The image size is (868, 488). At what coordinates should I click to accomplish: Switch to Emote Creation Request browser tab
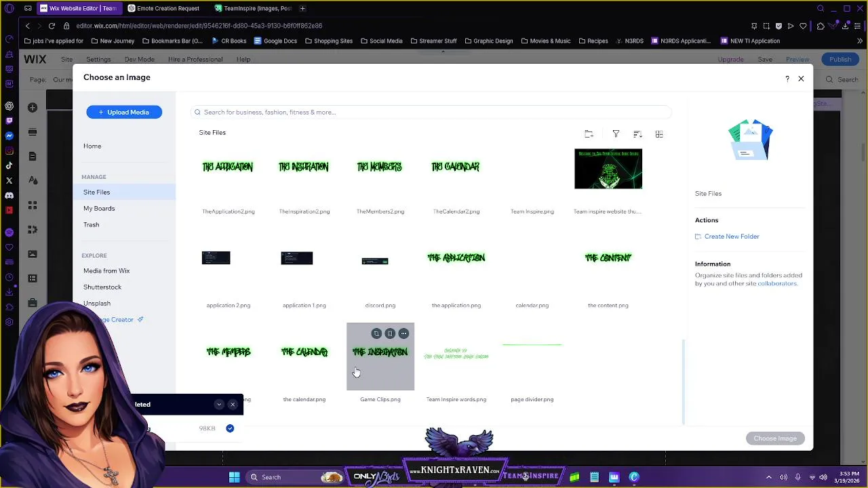[x=163, y=9]
